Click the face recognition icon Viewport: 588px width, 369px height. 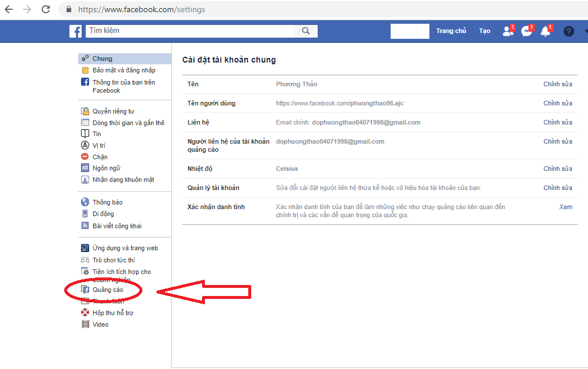(85, 180)
